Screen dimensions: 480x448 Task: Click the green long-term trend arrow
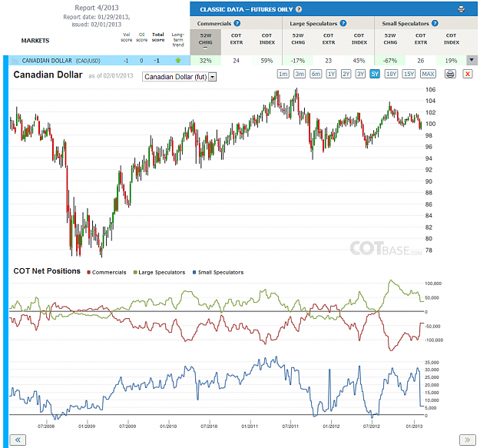click(x=178, y=61)
